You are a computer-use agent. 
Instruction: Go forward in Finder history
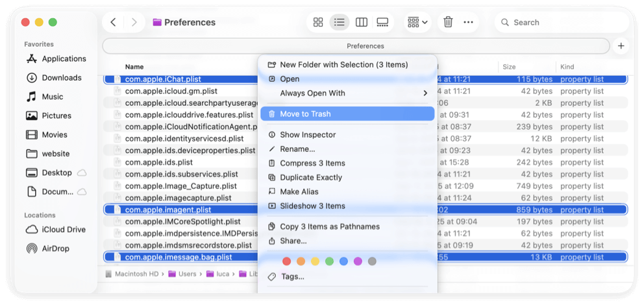coord(134,22)
